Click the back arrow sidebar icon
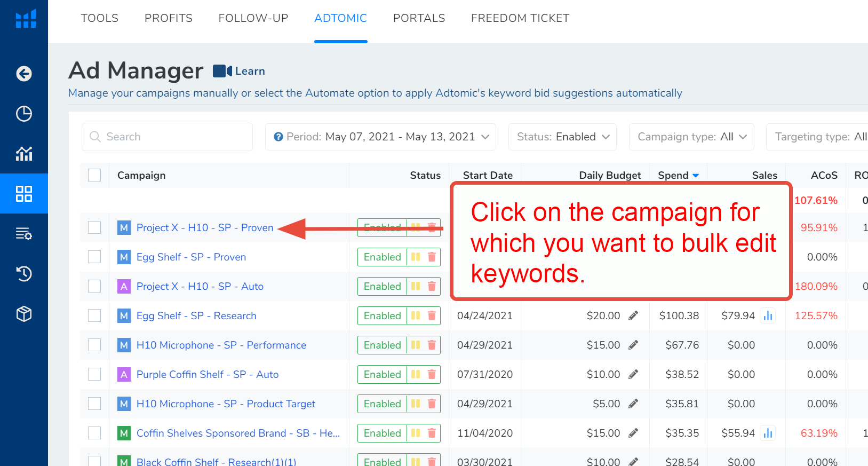Image resolution: width=868 pixels, height=466 pixels. click(24, 74)
